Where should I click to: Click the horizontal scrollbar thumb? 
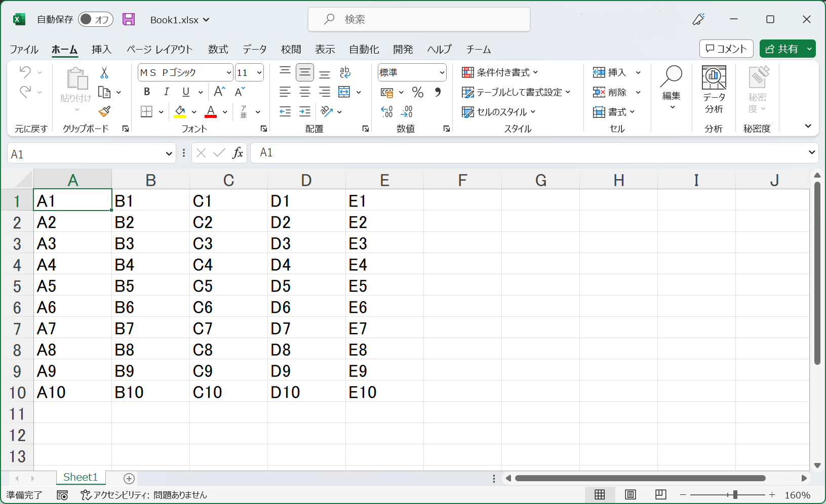[640, 478]
